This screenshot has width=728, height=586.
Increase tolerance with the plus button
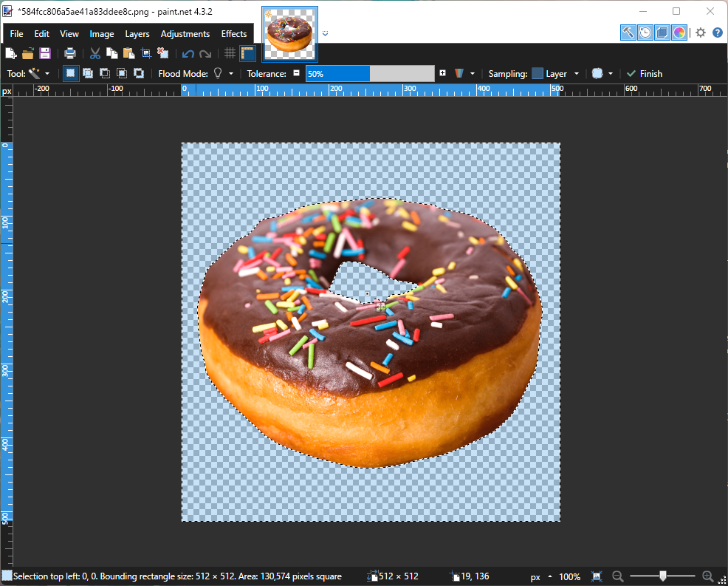coord(442,73)
